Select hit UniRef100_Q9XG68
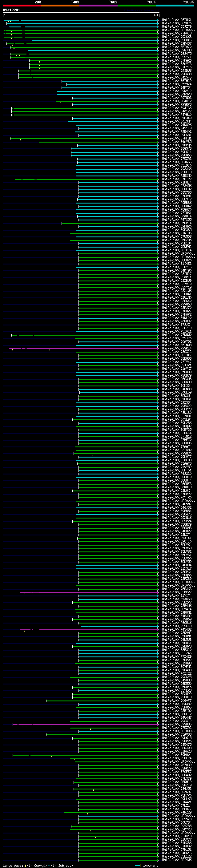 click(177, 37)
